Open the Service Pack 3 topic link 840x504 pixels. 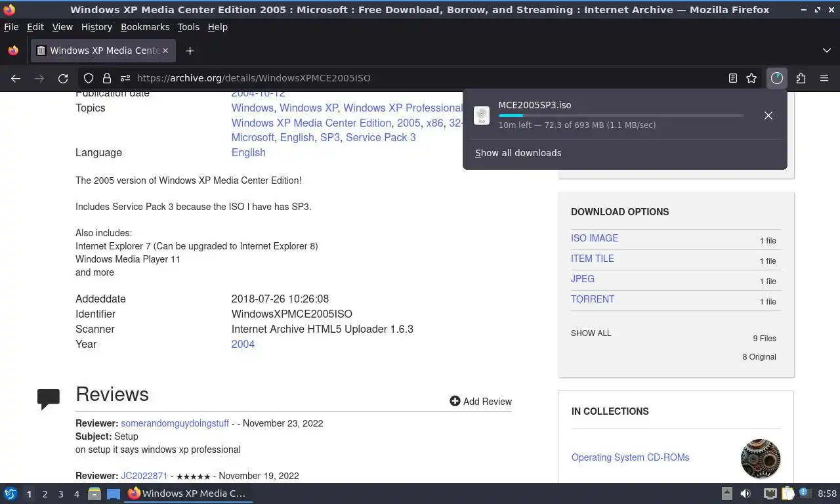tap(381, 137)
